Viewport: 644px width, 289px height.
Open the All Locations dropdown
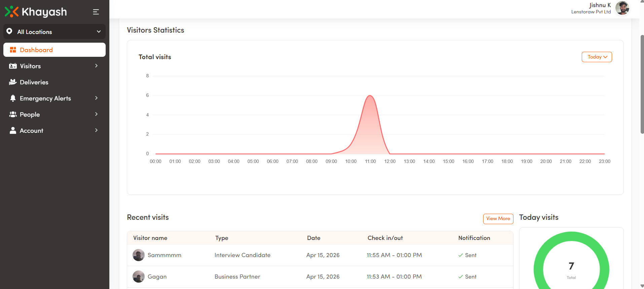(55, 32)
